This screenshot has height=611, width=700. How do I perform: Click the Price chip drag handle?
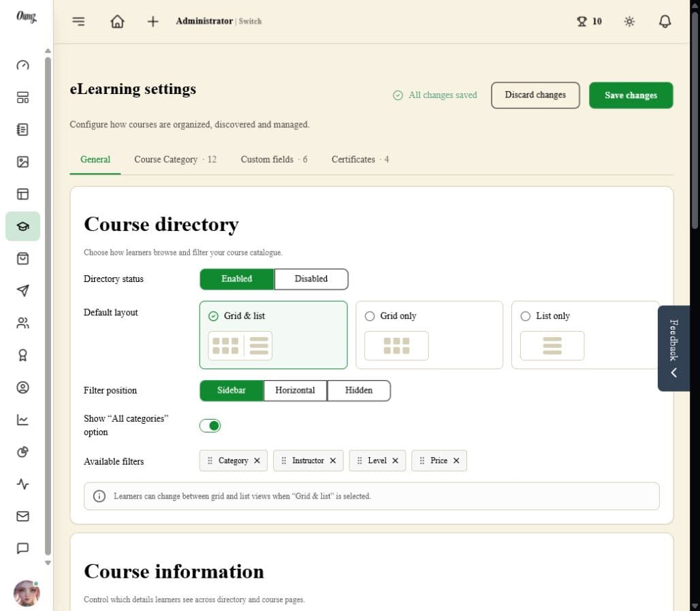(422, 460)
